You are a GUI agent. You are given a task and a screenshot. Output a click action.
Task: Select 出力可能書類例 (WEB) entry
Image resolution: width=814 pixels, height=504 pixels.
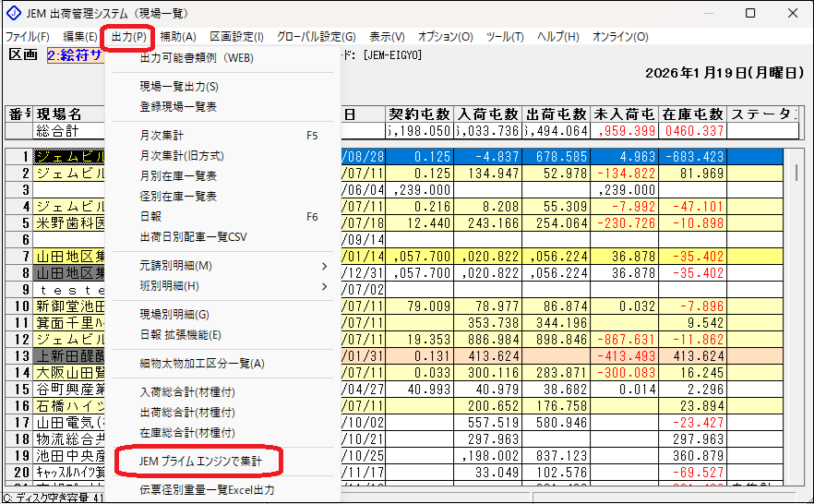[196, 58]
